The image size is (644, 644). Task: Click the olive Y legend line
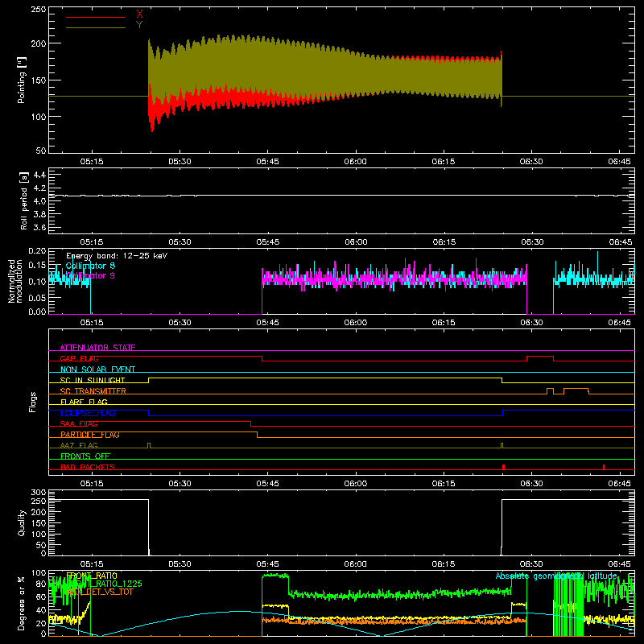(x=96, y=27)
